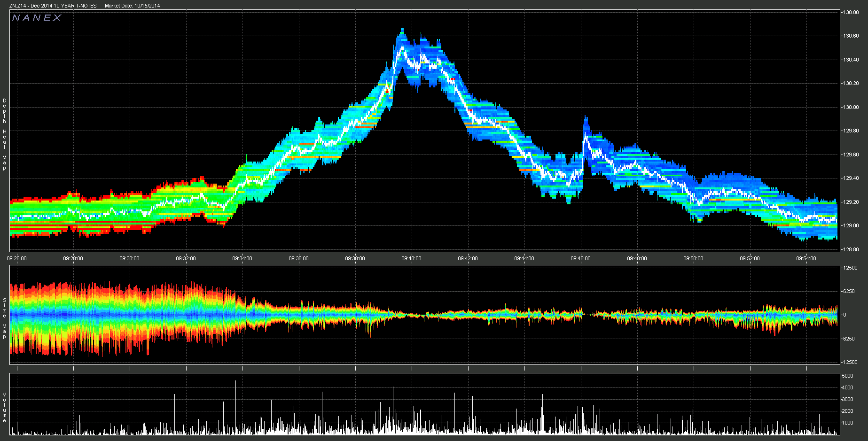Click the 5000 volume axis label
Image resolution: width=868 pixels, height=441 pixels.
(847, 376)
